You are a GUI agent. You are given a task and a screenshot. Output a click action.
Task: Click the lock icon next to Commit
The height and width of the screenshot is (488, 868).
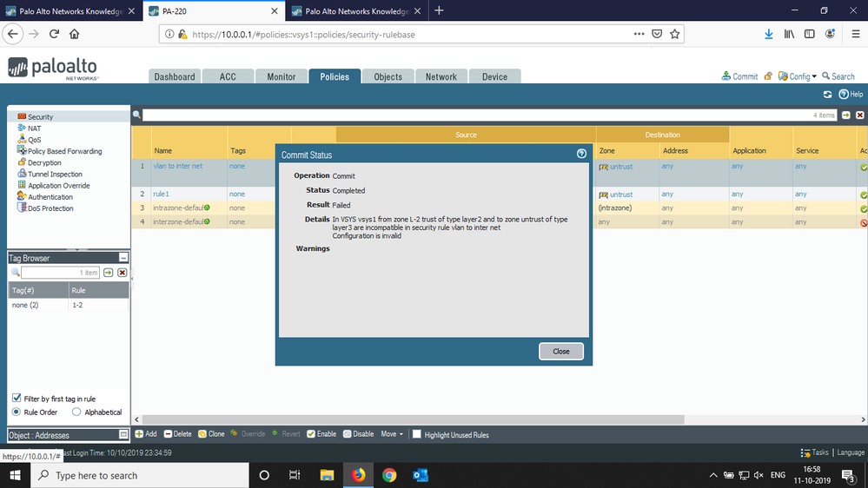(768, 76)
